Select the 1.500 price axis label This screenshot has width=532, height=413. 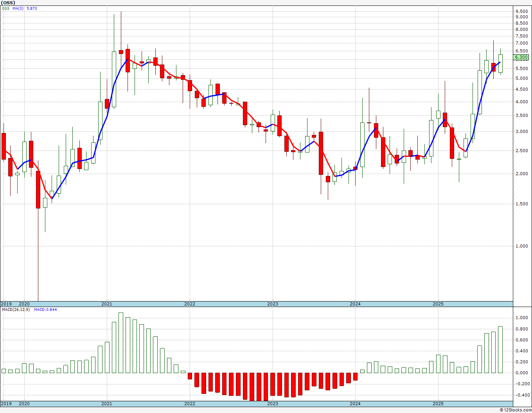coord(521,204)
